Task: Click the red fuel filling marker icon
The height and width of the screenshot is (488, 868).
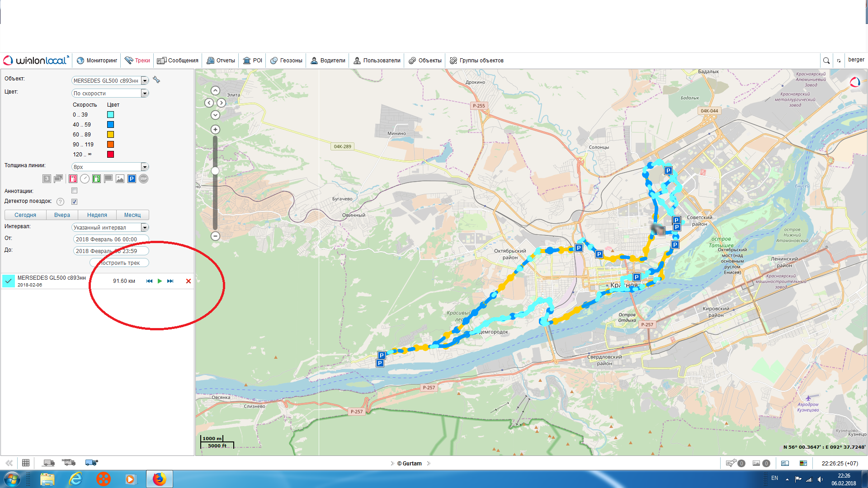Action: (73, 179)
